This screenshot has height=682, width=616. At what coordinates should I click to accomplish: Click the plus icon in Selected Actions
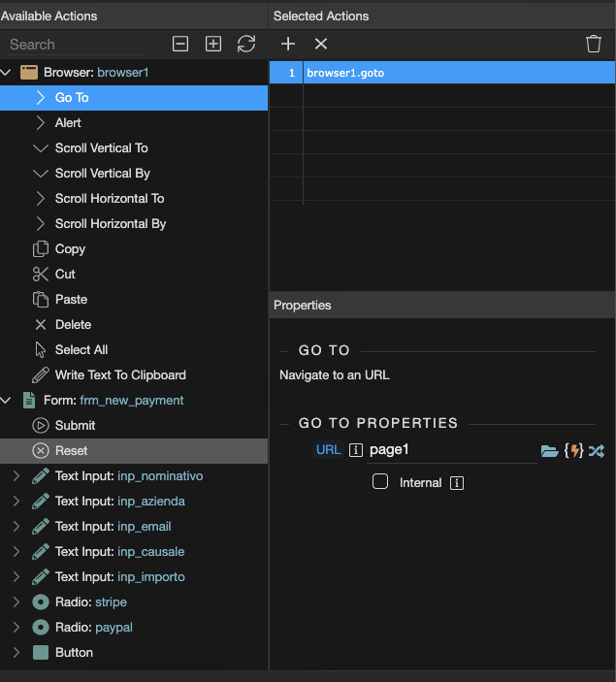288,44
